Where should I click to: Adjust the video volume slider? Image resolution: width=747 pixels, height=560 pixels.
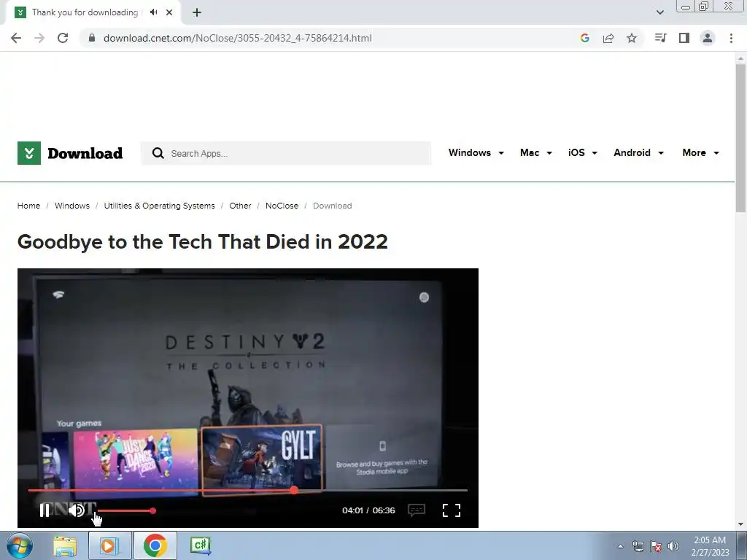click(x=125, y=511)
